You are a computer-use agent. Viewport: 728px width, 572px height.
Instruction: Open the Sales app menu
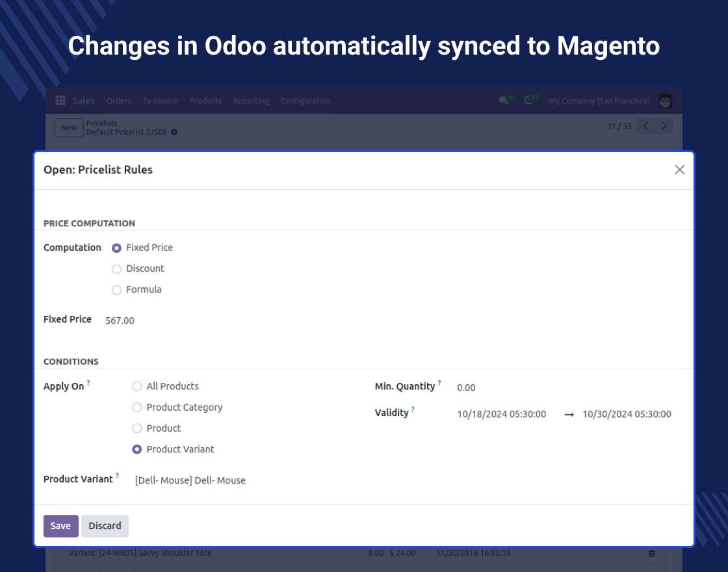pos(83,101)
